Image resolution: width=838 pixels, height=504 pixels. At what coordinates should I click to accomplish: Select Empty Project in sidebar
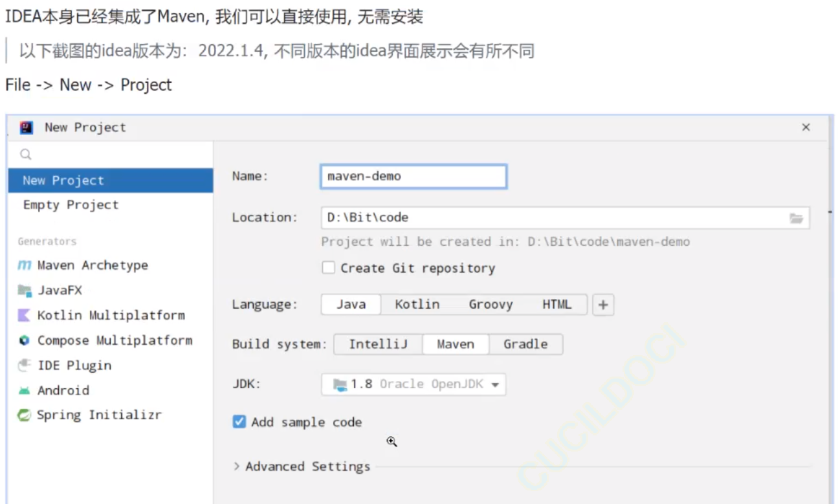(111, 205)
